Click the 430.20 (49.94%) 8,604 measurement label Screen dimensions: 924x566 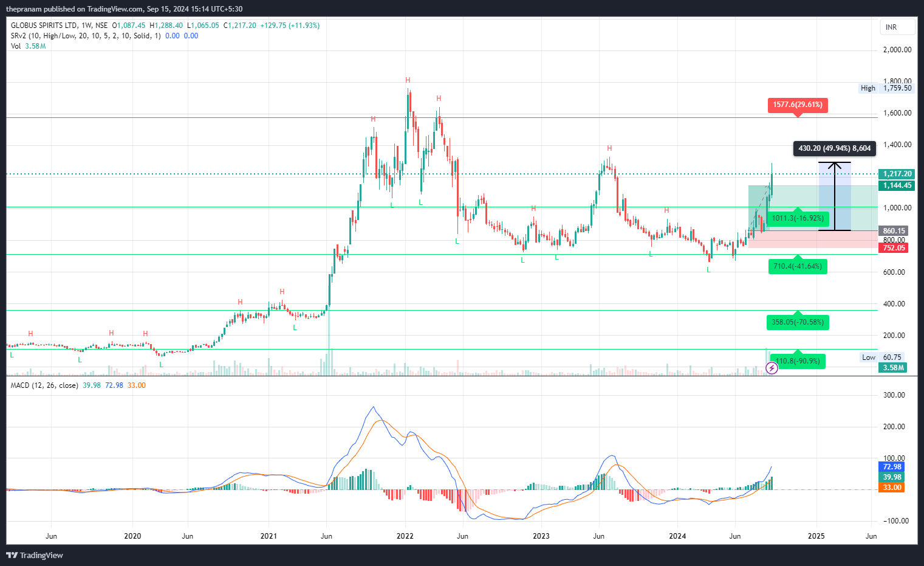point(835,148)
